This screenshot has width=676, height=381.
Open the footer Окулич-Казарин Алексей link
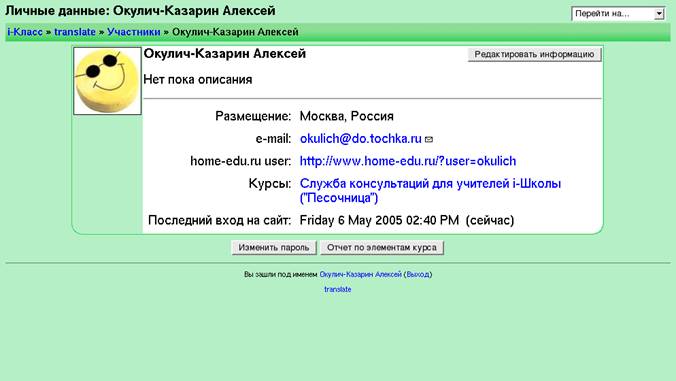tap(360, 275)
